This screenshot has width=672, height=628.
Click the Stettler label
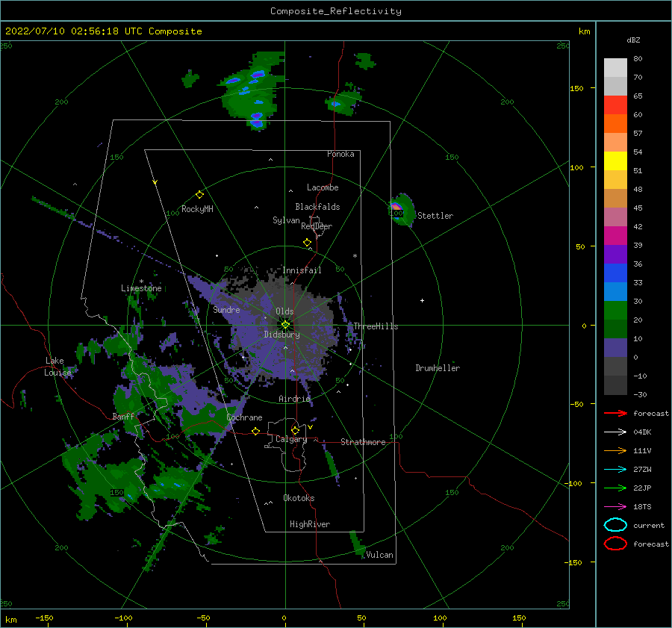pyautogui.click(x=435, y=216)
